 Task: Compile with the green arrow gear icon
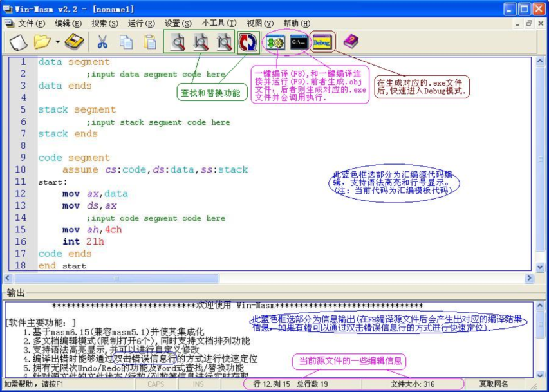coord(275,42)
